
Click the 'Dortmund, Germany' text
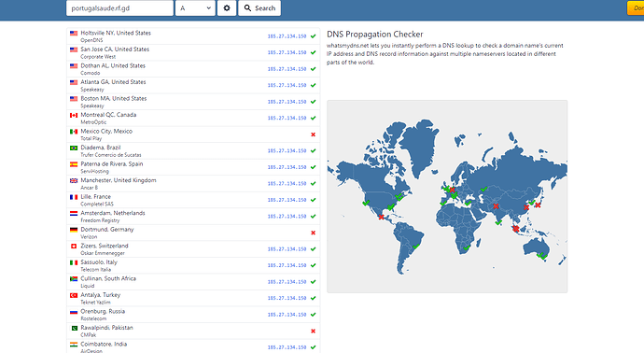106,230
